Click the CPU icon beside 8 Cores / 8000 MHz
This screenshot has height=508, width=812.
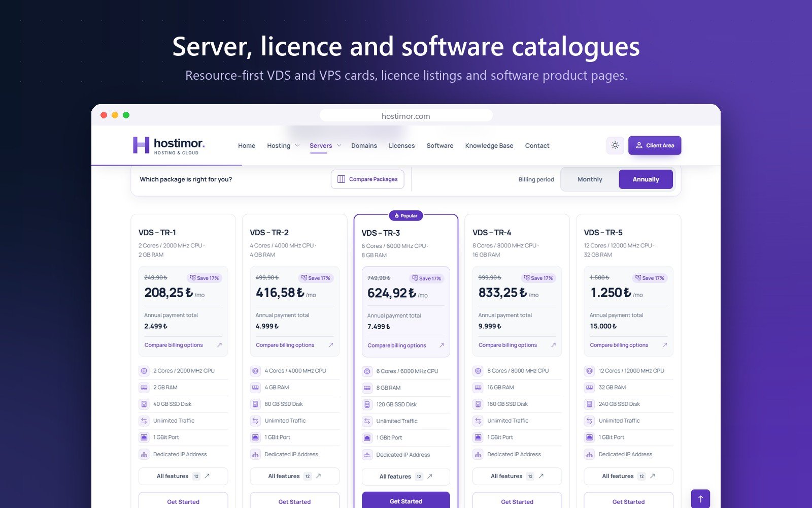coord(478,371)
